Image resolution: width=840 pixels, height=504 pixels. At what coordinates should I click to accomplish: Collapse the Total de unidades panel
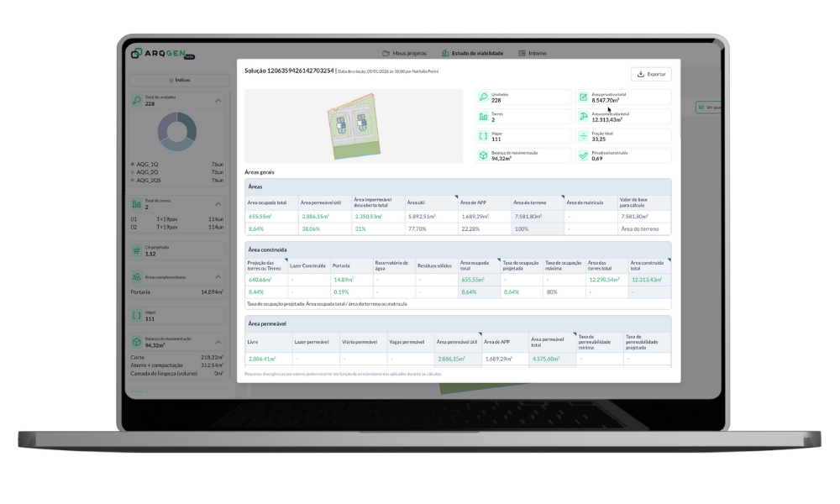[x=218, y=101]
